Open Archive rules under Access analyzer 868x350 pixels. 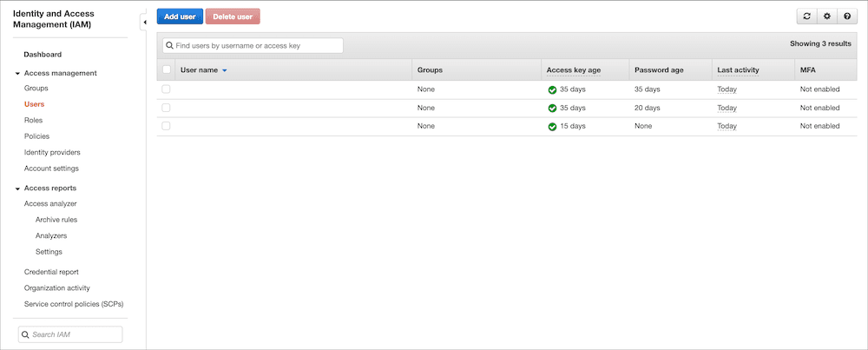(56, 220)
